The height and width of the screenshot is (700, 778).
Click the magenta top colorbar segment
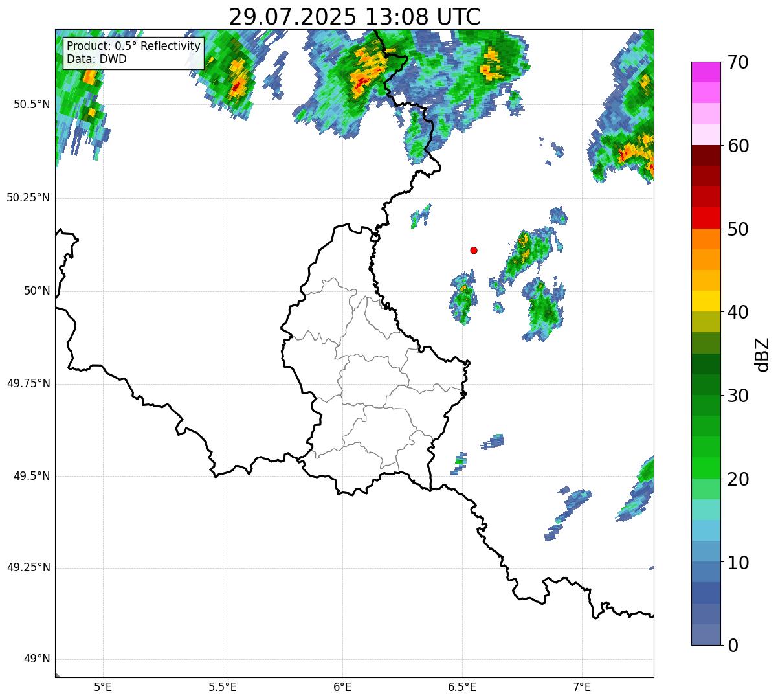point(706,72)
